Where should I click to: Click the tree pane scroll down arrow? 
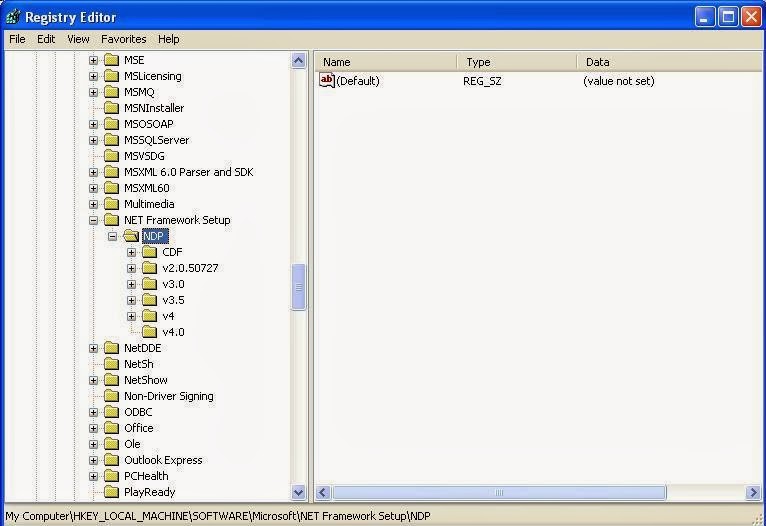point(298,492)
